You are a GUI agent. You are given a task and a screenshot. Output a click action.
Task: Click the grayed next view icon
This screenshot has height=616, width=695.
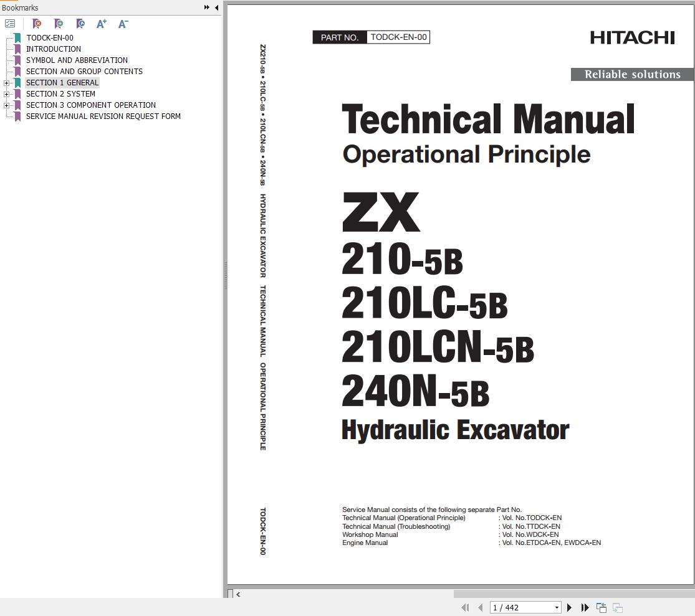pos(618,607)
